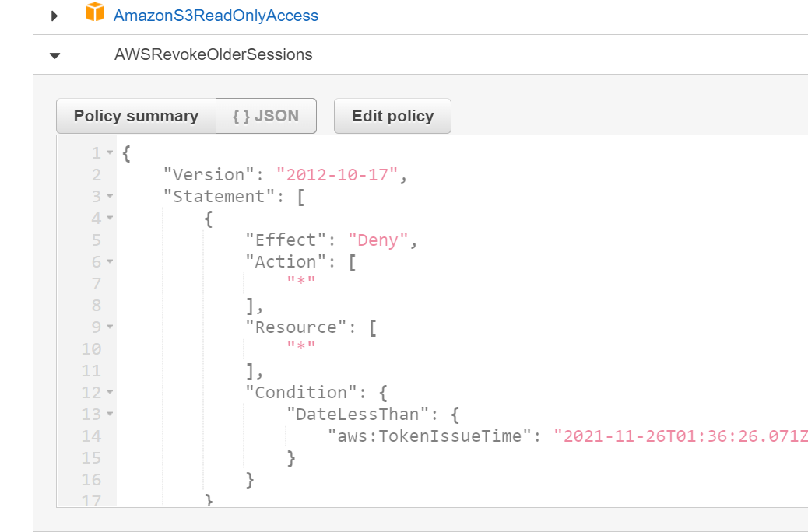
Task: Select the {} JSON tab
Action: pos(266,116)
